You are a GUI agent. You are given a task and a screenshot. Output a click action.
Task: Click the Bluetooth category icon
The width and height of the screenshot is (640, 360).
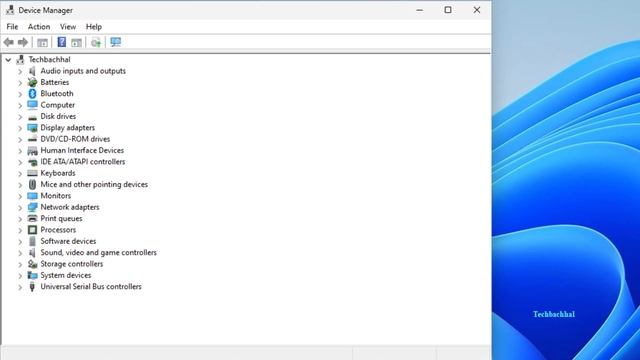click(32, 93)
